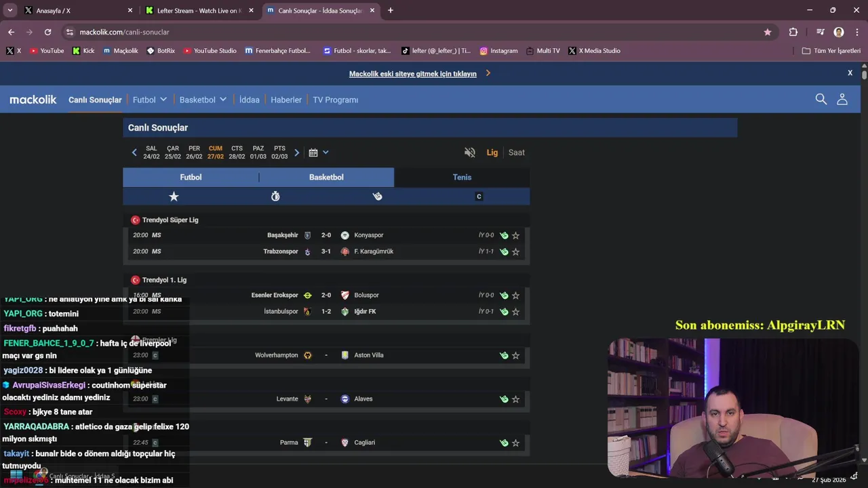Favorite the Wolverhampton vs Aston Villa match
Screen dimensions: 868x488
(x=515, y=356)
